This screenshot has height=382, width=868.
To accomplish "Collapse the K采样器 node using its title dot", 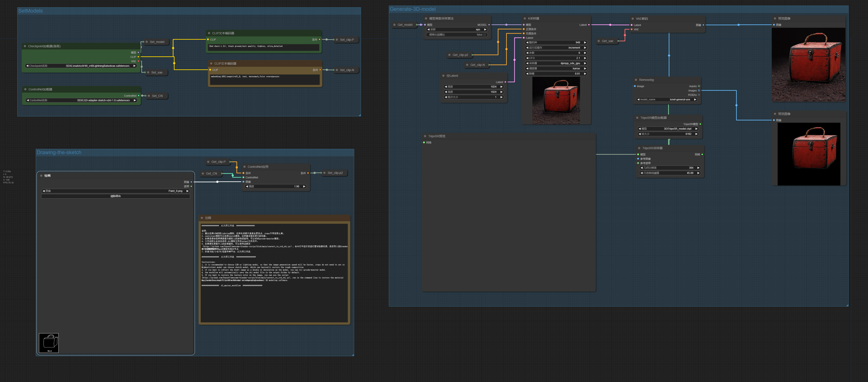I will pyautogui.click(x=525, y=19).
